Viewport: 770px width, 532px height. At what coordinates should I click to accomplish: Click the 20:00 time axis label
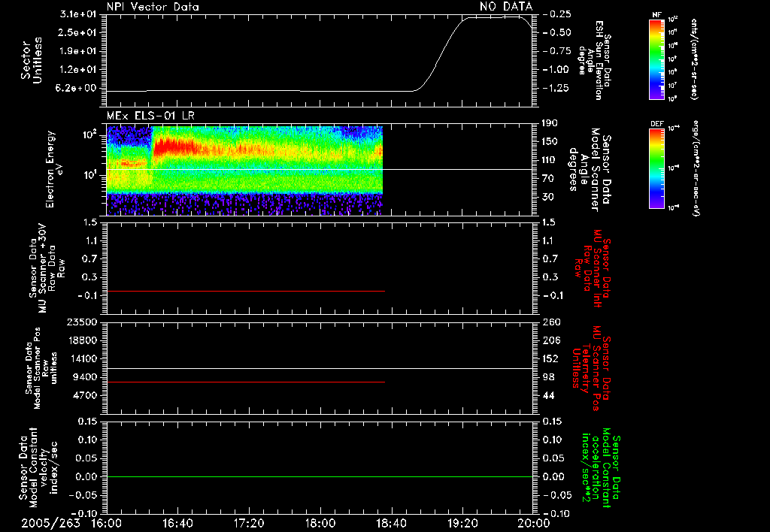tap(534, 523)
